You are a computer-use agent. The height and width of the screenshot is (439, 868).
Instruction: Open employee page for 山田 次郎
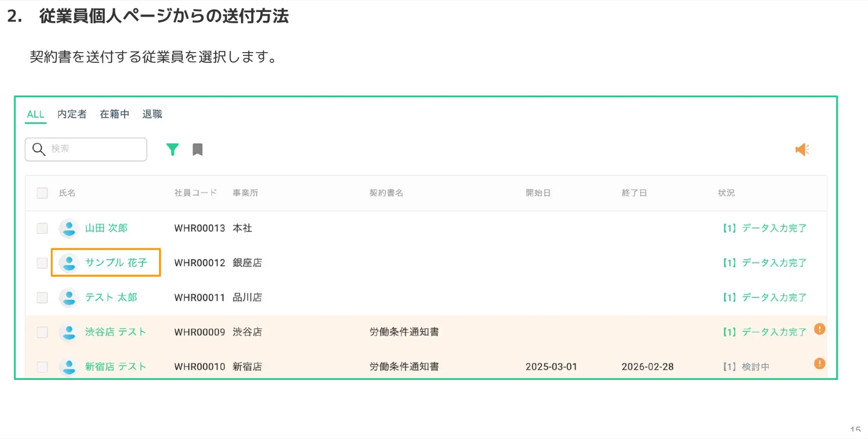pyautogui.click(x=106, y=228)
